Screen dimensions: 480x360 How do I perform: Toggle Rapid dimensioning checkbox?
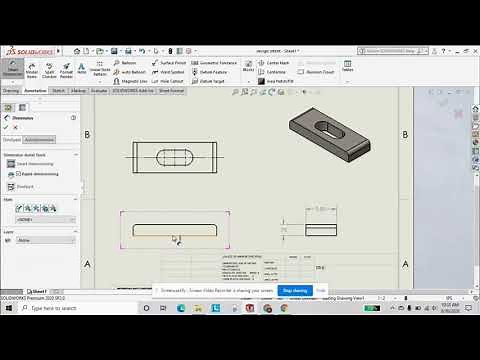pyautogui.click(x=19, y=174)
